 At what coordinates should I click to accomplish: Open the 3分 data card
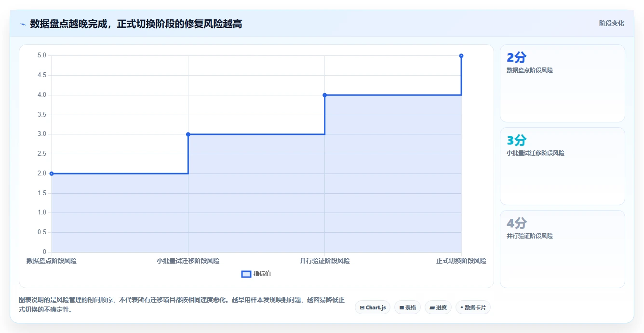(x=563, y=166)
